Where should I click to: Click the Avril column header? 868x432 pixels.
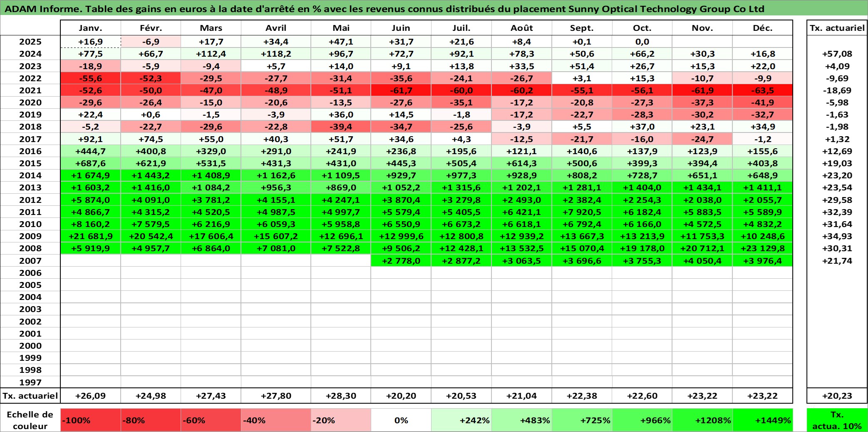coord(276,28)
